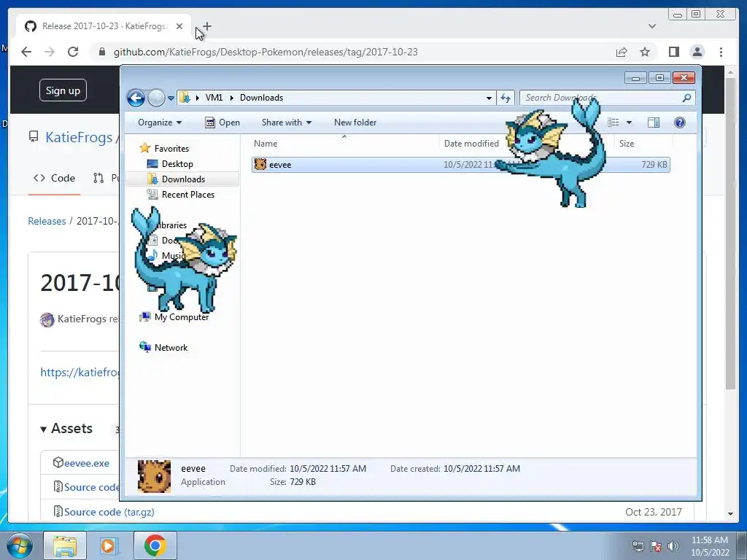
Task: Open the volume control in the tray
Action: point(673,546)
